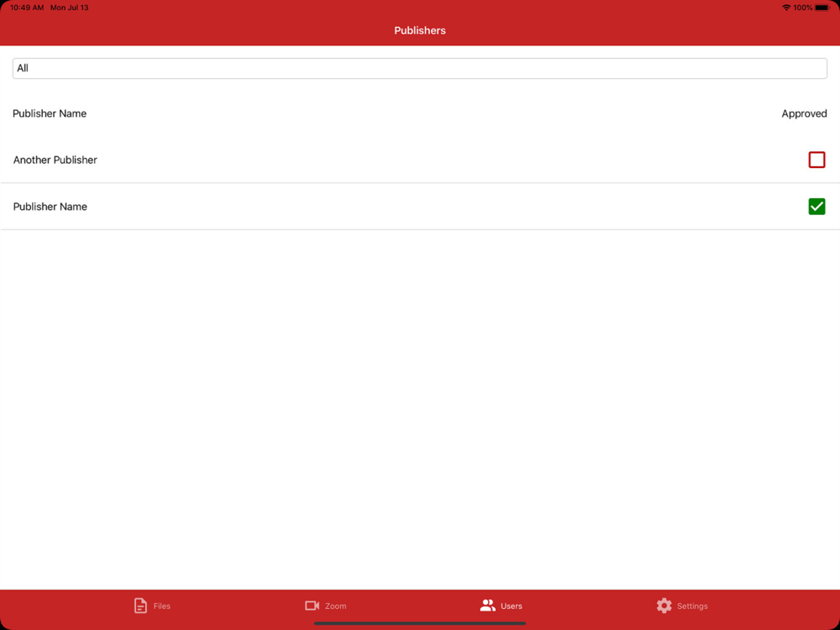
Task: Switch to the Users tab label
Action: tap(511, 606)
